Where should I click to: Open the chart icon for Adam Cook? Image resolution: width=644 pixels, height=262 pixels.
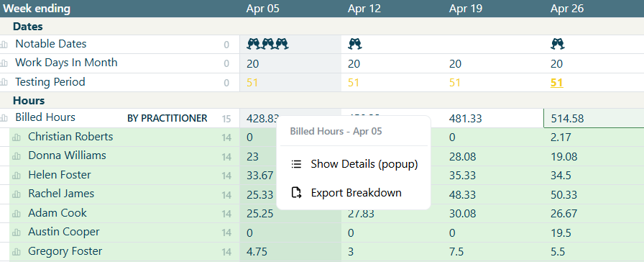[x=17, y=214]
